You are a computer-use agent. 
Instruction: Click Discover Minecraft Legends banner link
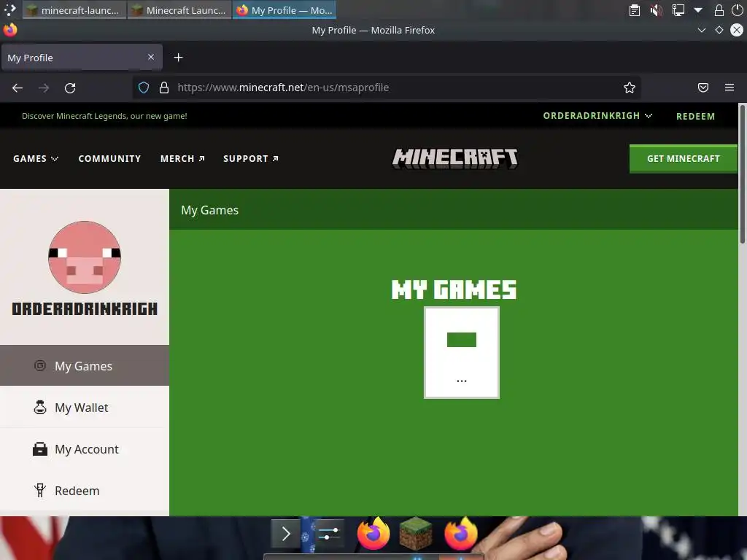104,116
